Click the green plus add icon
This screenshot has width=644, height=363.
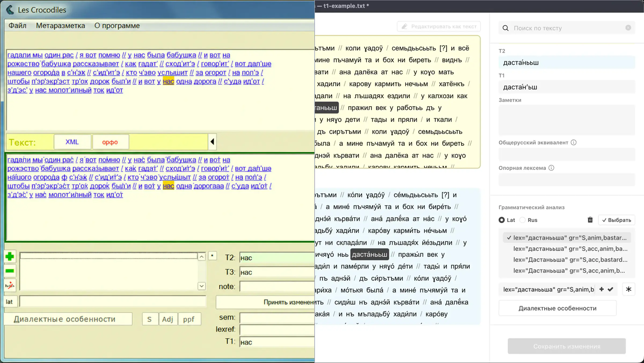tap(10, 256)
